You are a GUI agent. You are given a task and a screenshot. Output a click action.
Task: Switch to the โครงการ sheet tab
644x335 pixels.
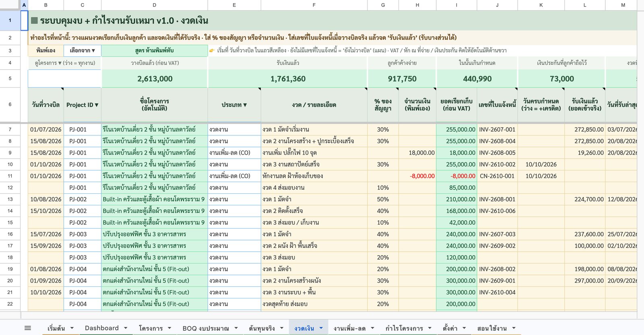pos(151,328)
